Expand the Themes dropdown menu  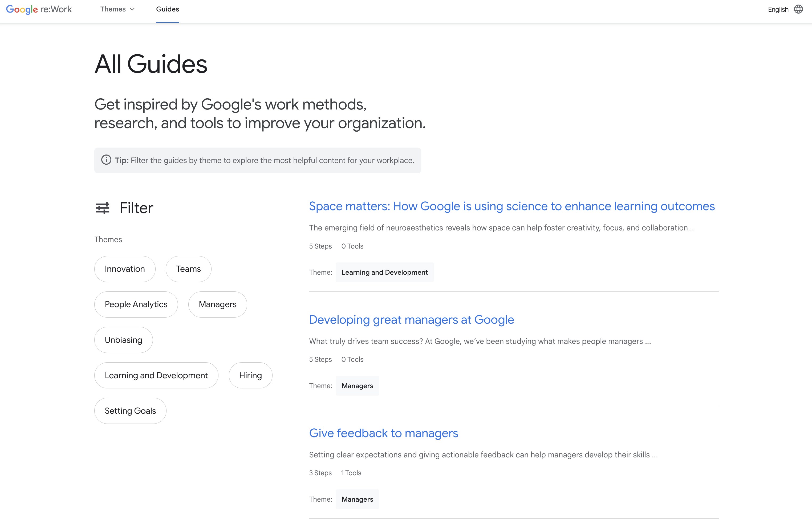[x=117, y=9]
